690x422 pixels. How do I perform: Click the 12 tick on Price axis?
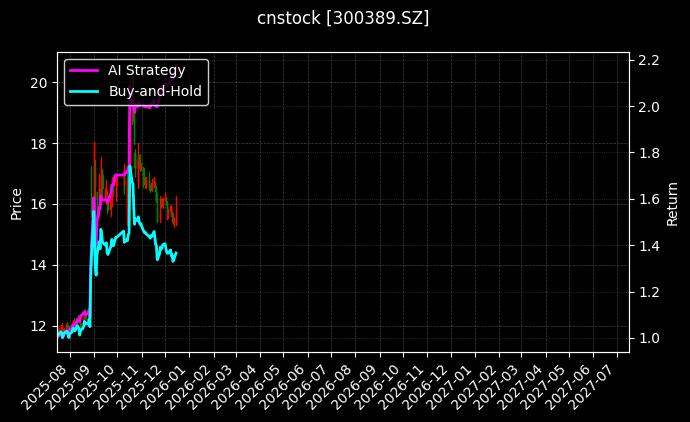tap(38, 326)
